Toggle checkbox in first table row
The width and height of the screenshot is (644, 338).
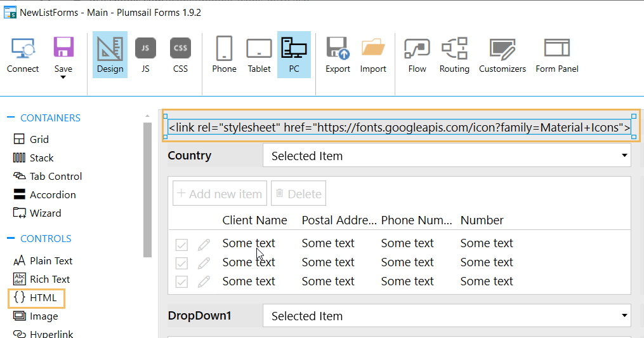[x=181, y=245]
